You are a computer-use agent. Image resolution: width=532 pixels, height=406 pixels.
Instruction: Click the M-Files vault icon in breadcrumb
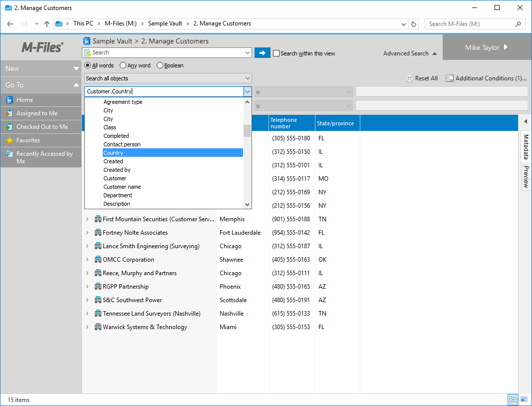[x=87, y=41]
